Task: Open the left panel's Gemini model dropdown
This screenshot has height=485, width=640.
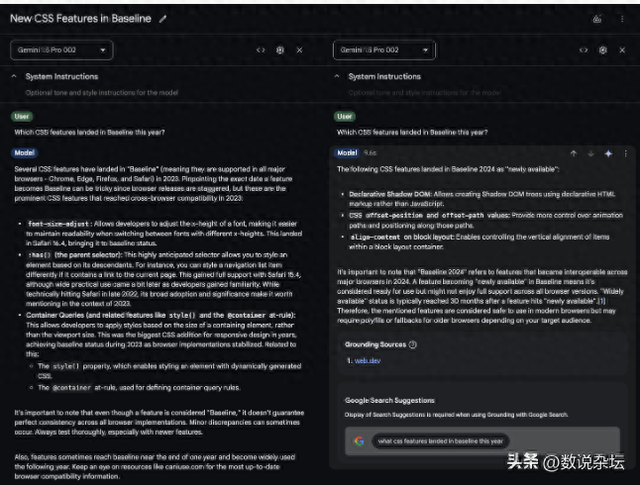Action: coord(62,49)
